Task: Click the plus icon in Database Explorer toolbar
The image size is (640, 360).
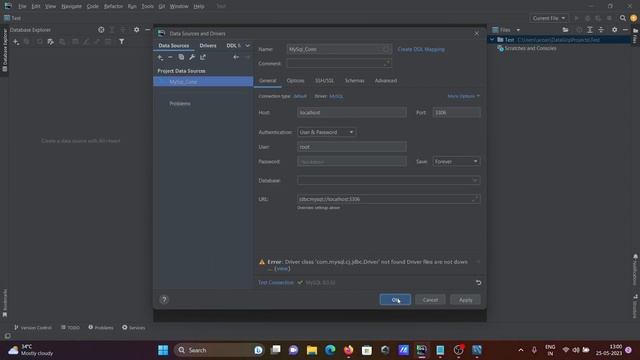Action: (x=16, y=42)
